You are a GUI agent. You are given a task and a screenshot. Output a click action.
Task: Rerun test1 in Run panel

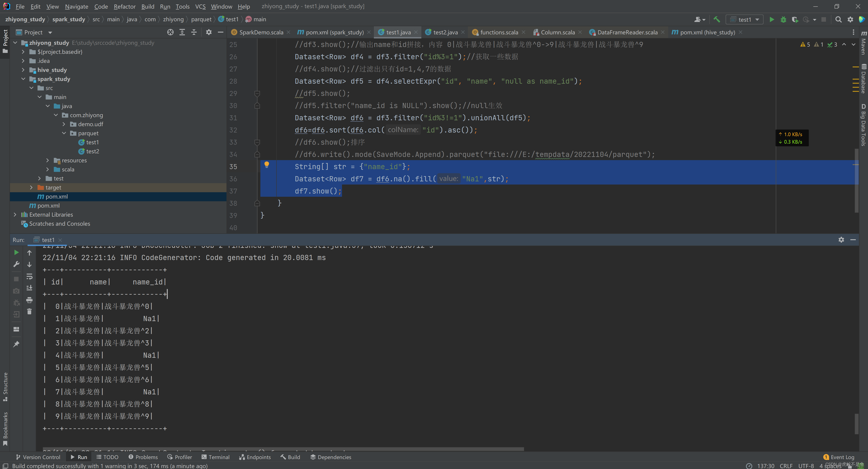click(16, 253)
